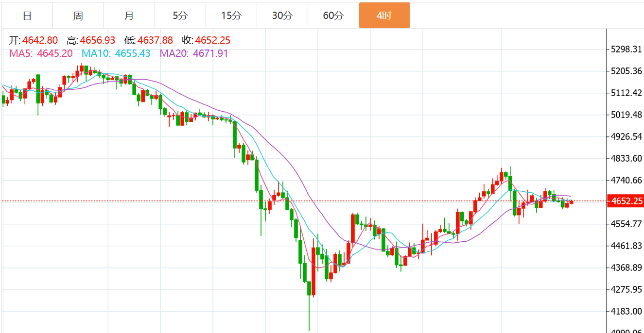
Task: Click the close price 4652.25 in header
Action: pyautogui.click(x=213, y=41)
